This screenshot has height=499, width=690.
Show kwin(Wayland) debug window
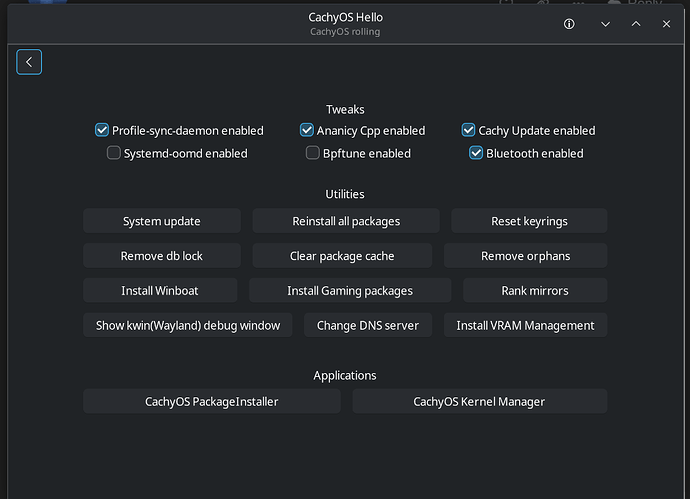click(x=187, y=325)
